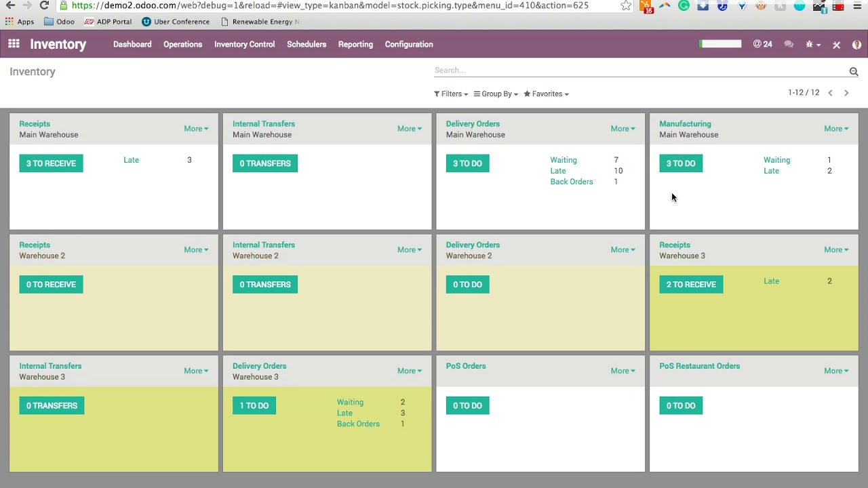Screen dimensions: 868x488
Task: Open Back Orders link in Main Warehouse deliveries
Action: point(572,182)
